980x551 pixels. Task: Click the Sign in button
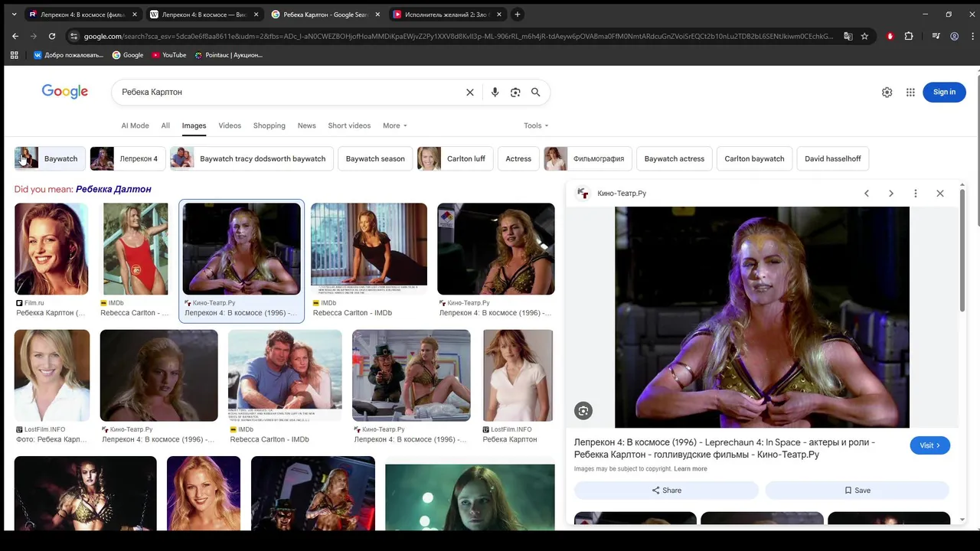coord(944,92)
